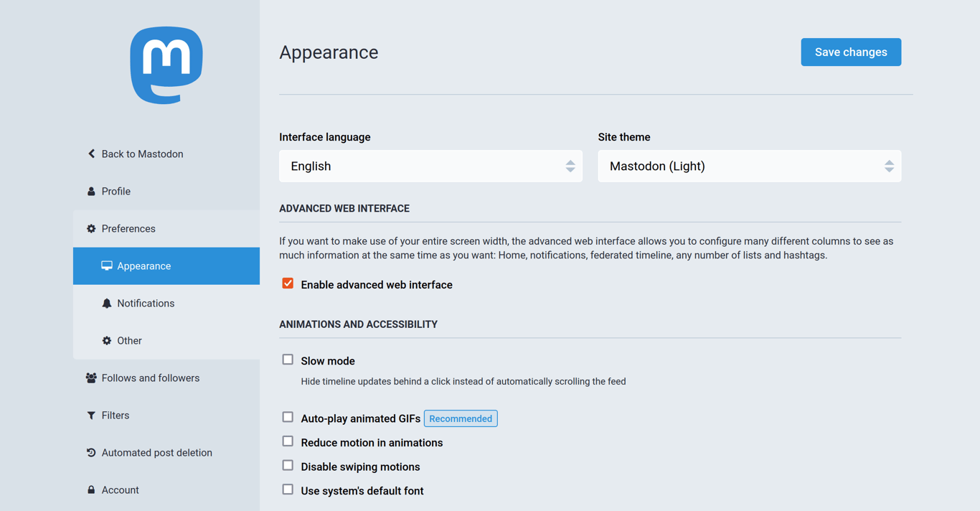Click the Preferences gear icon
The image size is (980, 511).
[91, 229]
